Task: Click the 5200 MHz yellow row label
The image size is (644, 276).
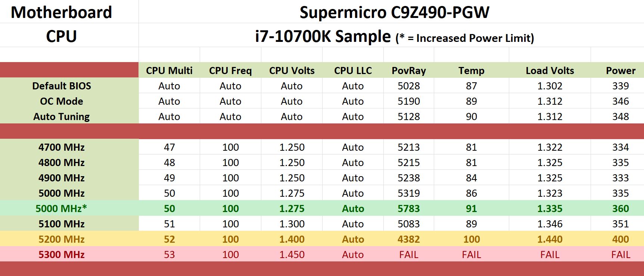Action: [x=62, y=239]
